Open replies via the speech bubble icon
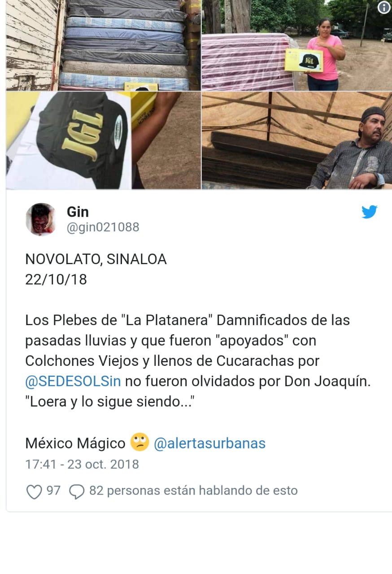This screenshot has width=392, height=574. tap(77, 491)
